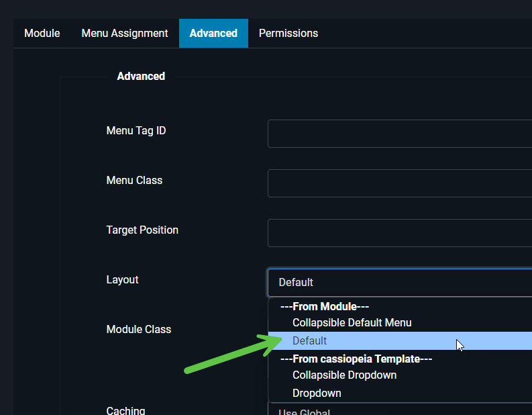The height and width of the screenshot is (415, 532).
Task: Click the Advanced fieldset heading
Action: coord(141,77)
